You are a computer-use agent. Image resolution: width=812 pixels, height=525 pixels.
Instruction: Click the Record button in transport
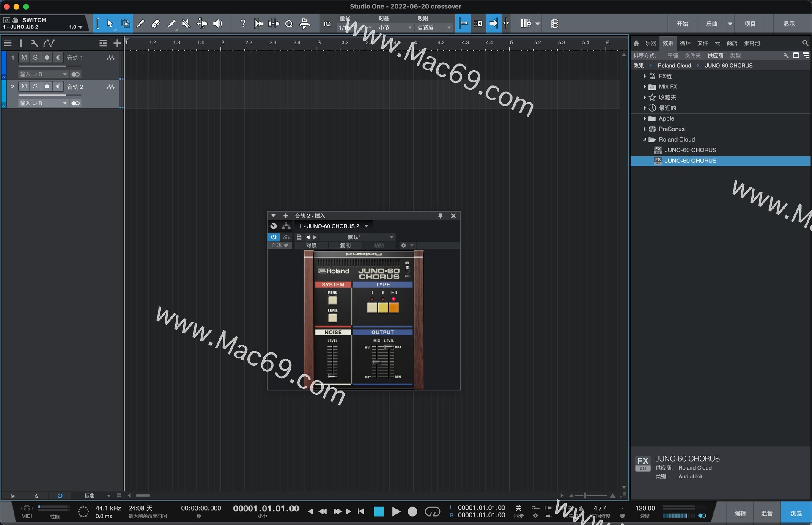[x=412, y=511]
